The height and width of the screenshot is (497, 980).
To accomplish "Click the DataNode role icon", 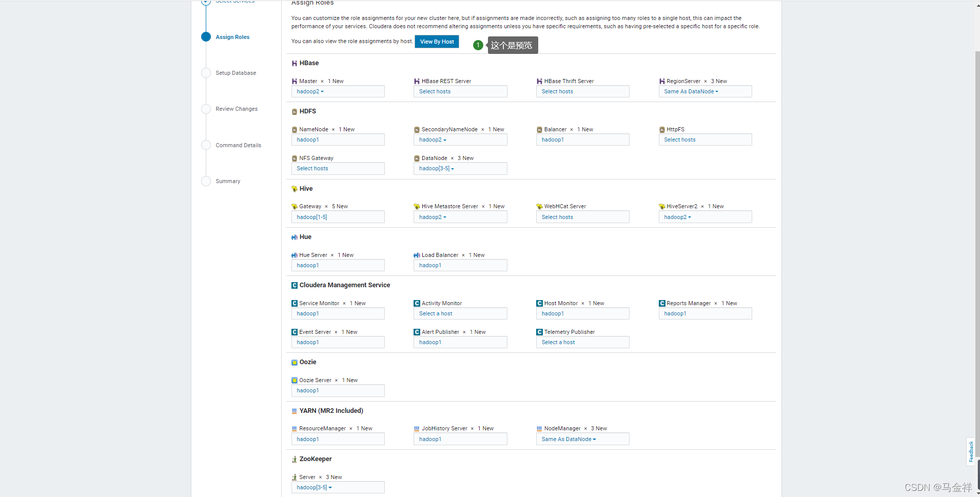I will (x=417, y=158).
